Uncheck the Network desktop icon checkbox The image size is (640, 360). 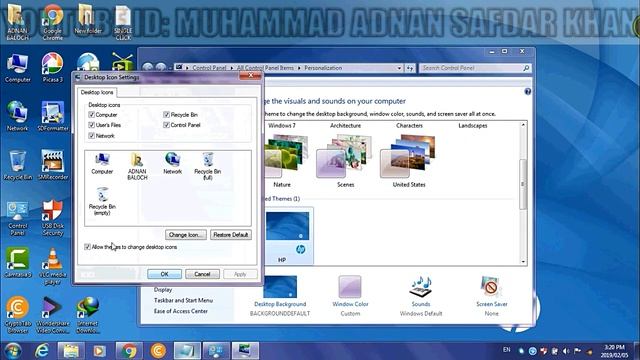coord(91,136)
